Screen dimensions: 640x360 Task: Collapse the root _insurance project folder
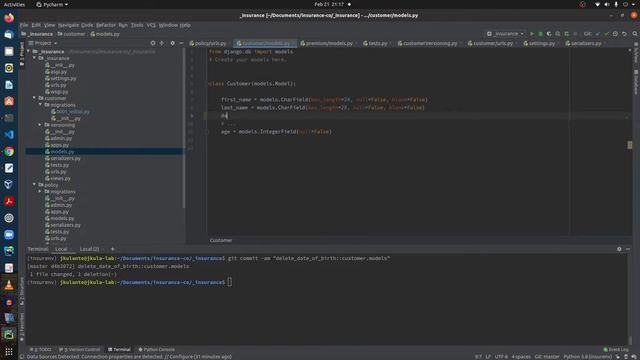[29, 51]
